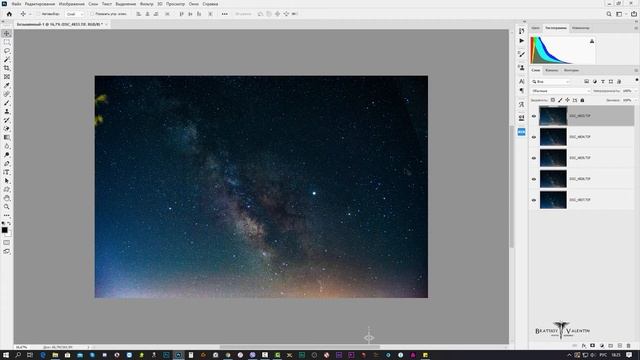Click the Delete layer trash icon
Image resolution: width=640 pixels, height=360 pixels.
(x=629, y=346)
